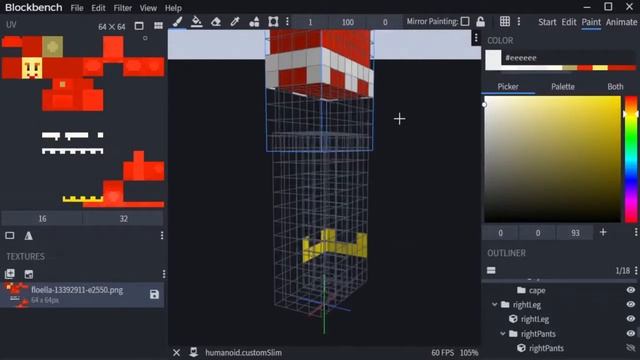Select the Eraser tool
The height and width of the screenshot is (360, 640).
point(216,22)
